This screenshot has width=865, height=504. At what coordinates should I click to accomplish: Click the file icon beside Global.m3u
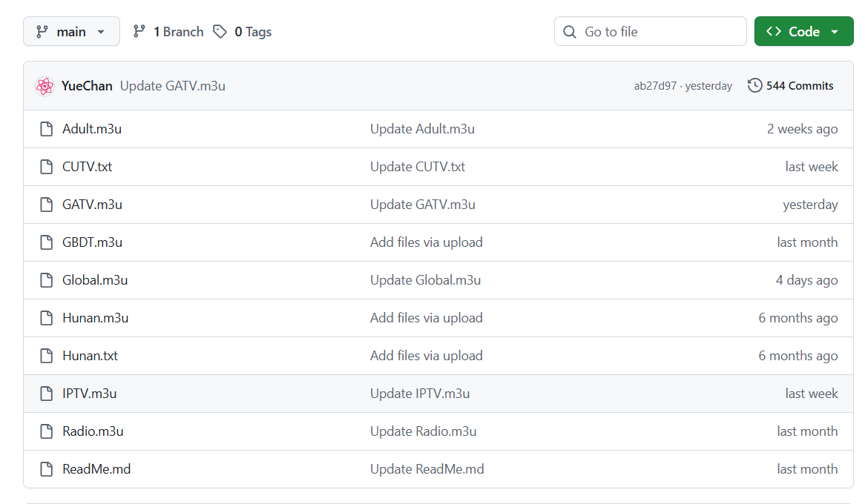(x=47, y=280)
